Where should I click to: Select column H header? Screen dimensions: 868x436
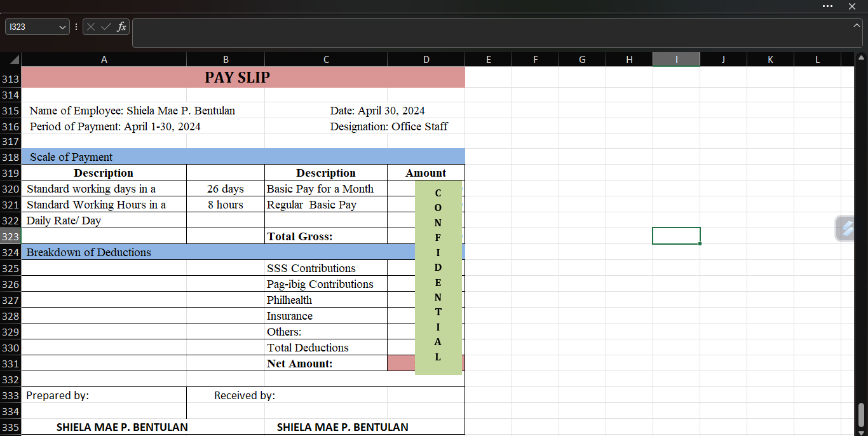(x=629, y=60)
